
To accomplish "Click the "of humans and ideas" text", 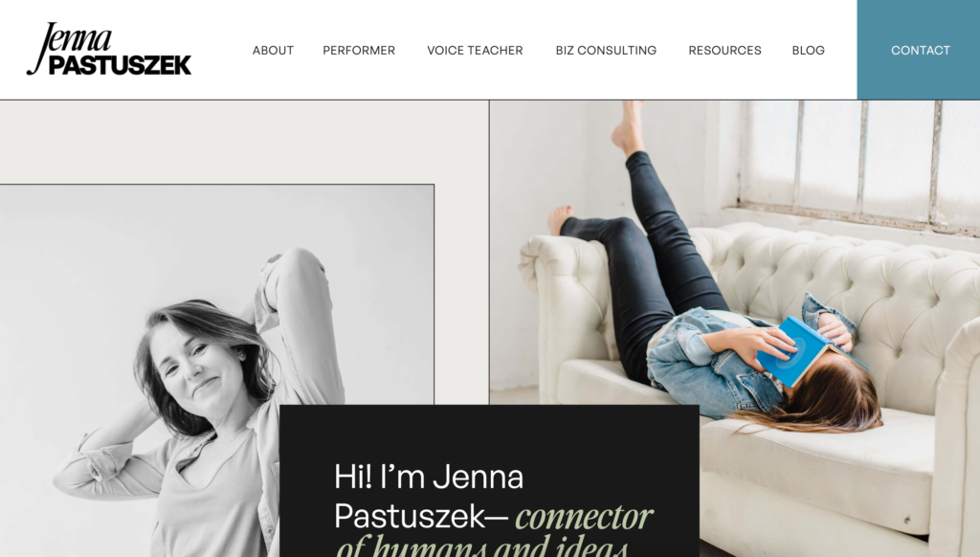I will [481, 546].
